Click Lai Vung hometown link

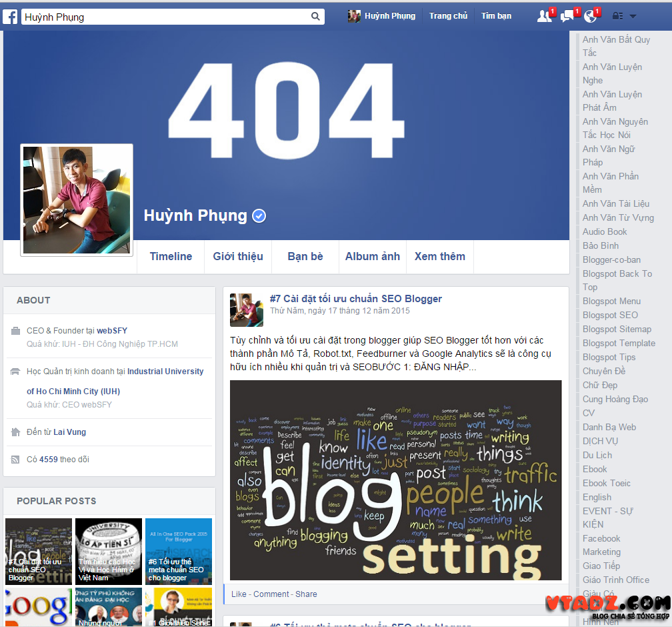coord(70,432)
